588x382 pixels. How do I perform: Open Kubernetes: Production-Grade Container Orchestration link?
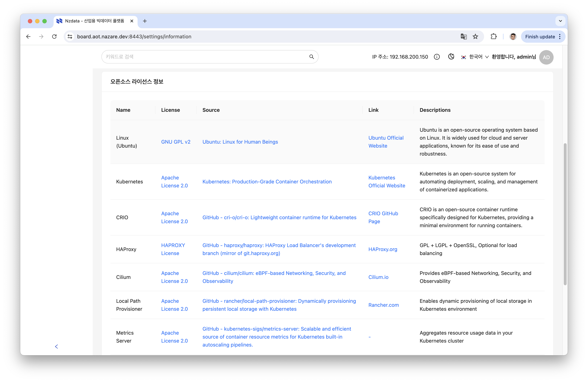[267, 182]
